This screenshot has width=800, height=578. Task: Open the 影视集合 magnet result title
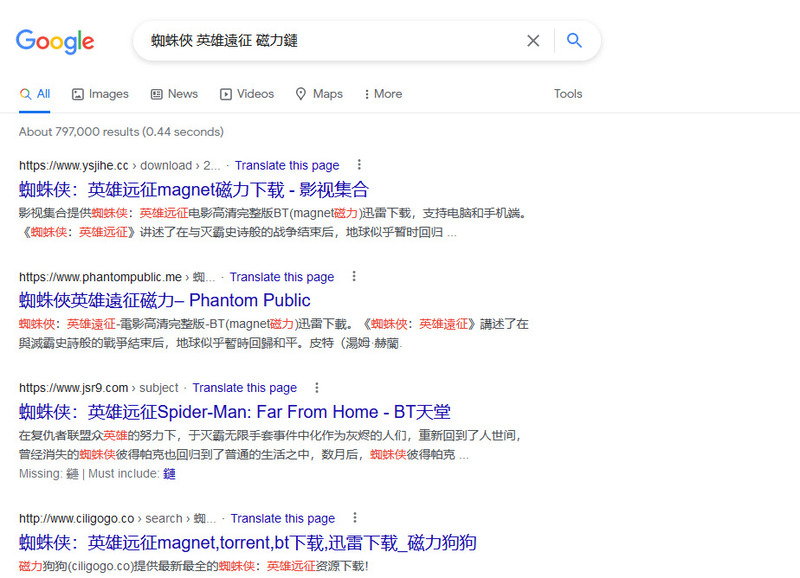coord(194,189)
